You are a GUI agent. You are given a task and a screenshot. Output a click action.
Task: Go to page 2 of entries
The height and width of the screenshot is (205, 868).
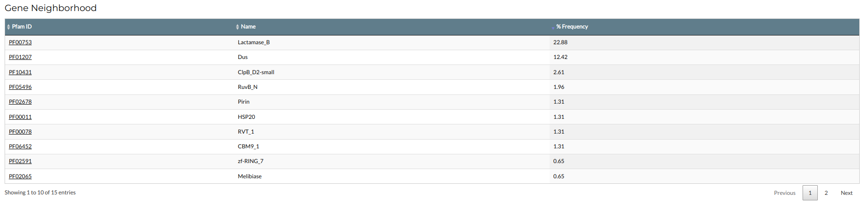[x=826, y=193]
